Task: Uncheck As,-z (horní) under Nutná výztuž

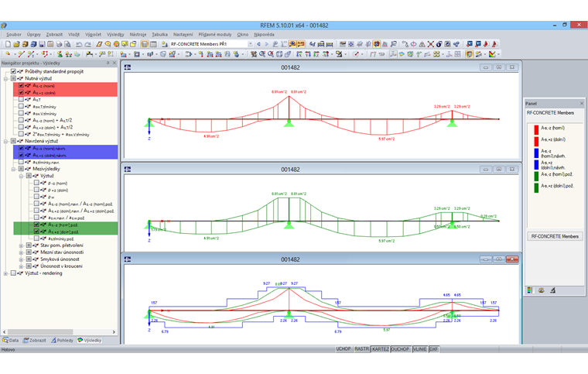Action: [x=21, y=85]
